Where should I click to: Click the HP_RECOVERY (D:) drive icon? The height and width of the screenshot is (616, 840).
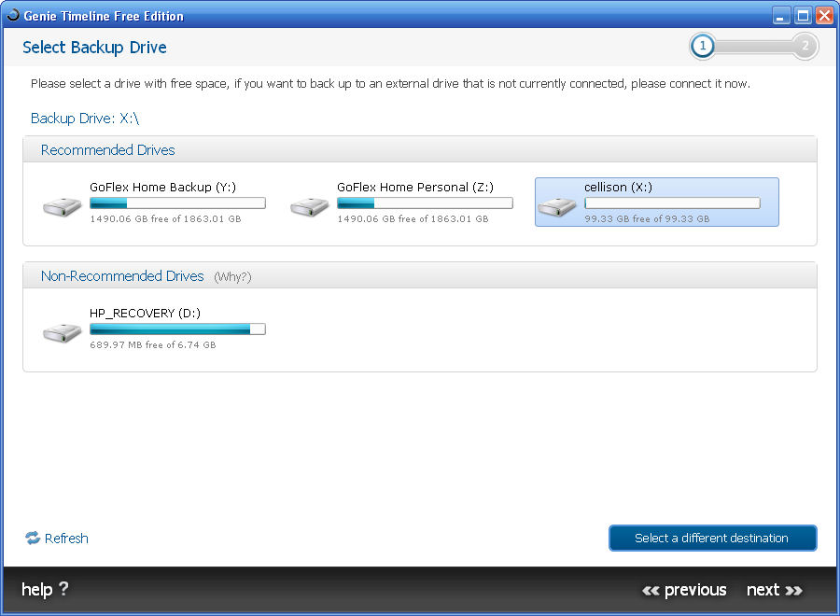click(63, 333)
